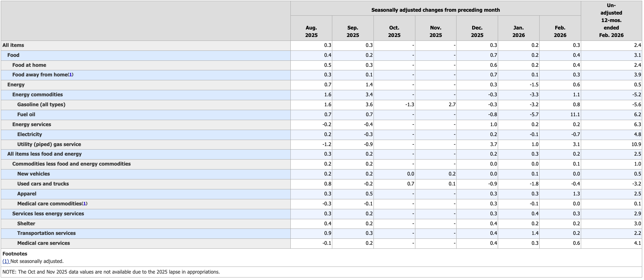The width and height of the screenshot is (644, 280).
Task: Select the Used cars and trucks row label
Action: pos(43,184)
